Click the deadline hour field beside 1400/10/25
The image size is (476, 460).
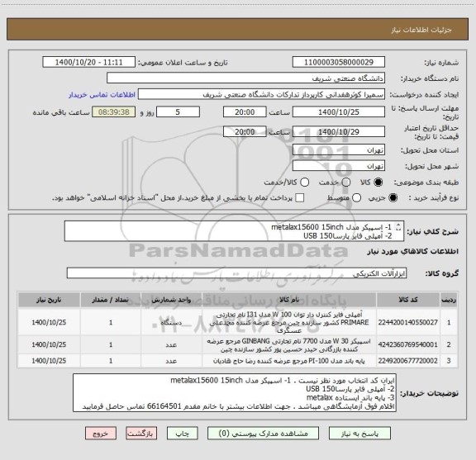click(x=245, y=112)
